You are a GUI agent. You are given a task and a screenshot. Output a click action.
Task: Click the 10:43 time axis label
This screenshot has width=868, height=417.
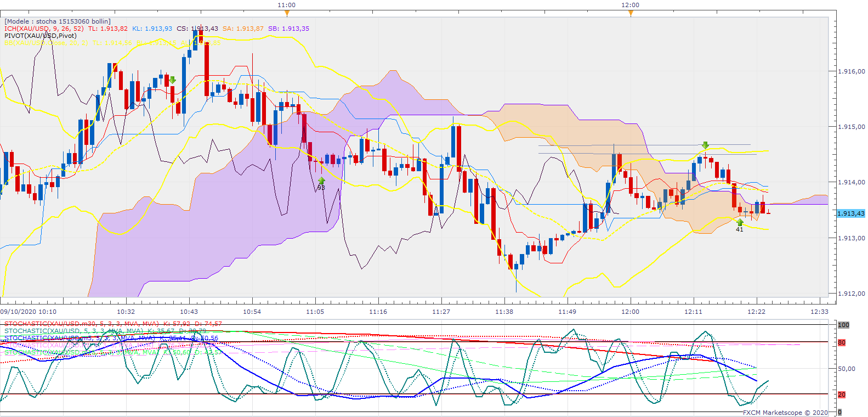(x=189, y=312)
